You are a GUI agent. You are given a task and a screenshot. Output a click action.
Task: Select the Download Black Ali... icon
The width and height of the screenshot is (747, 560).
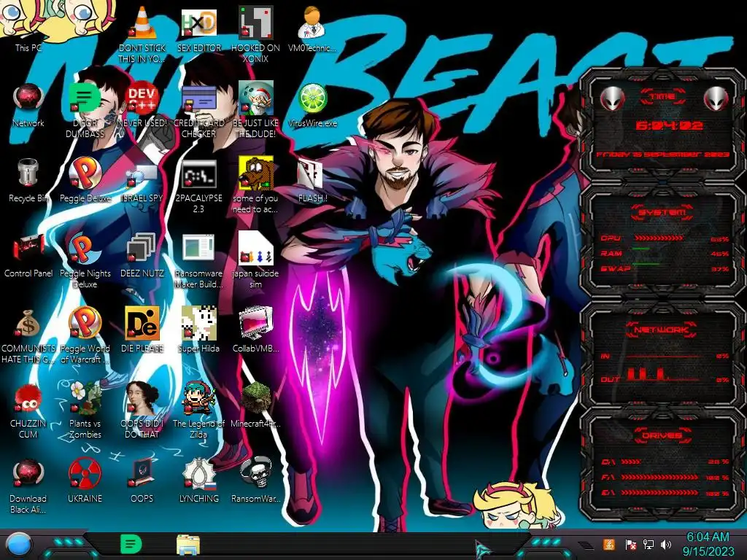[x=28, y=486]
